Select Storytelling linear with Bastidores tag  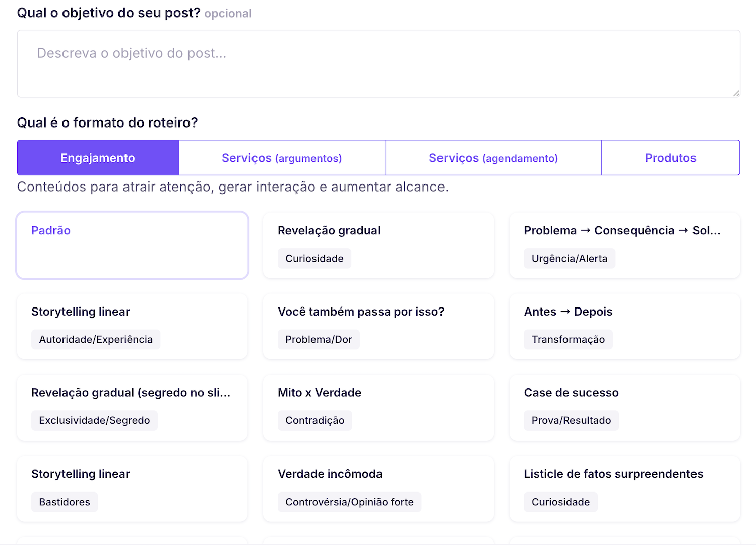pyautogui.click(x=132, y=488)
